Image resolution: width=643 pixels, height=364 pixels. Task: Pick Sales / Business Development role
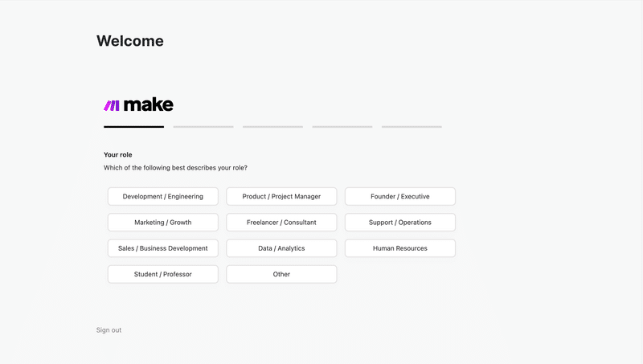pos(163,248)
